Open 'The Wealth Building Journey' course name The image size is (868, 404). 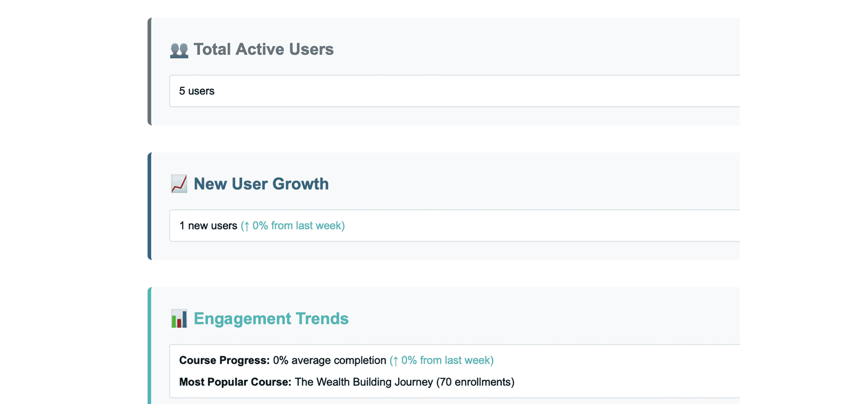point(364,382)
